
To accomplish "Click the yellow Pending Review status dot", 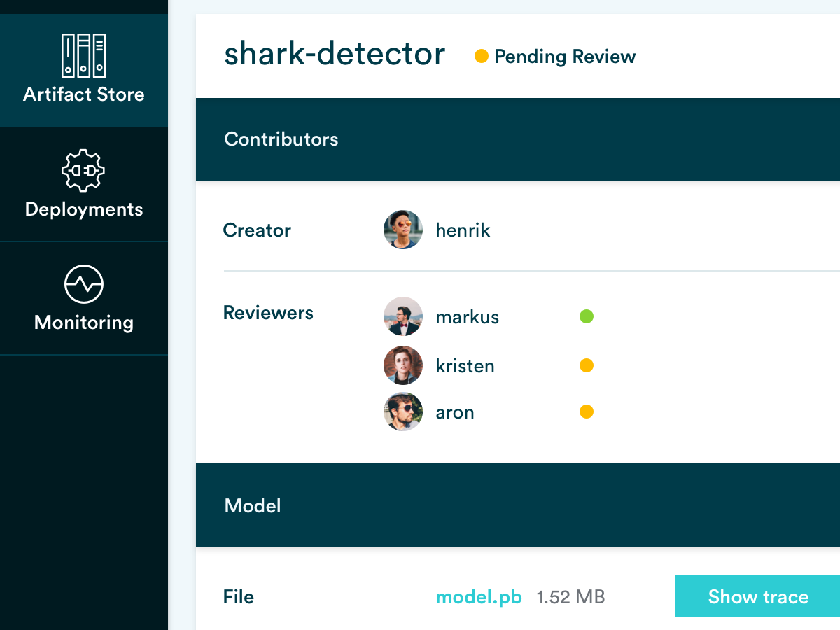I will [482, 57].
